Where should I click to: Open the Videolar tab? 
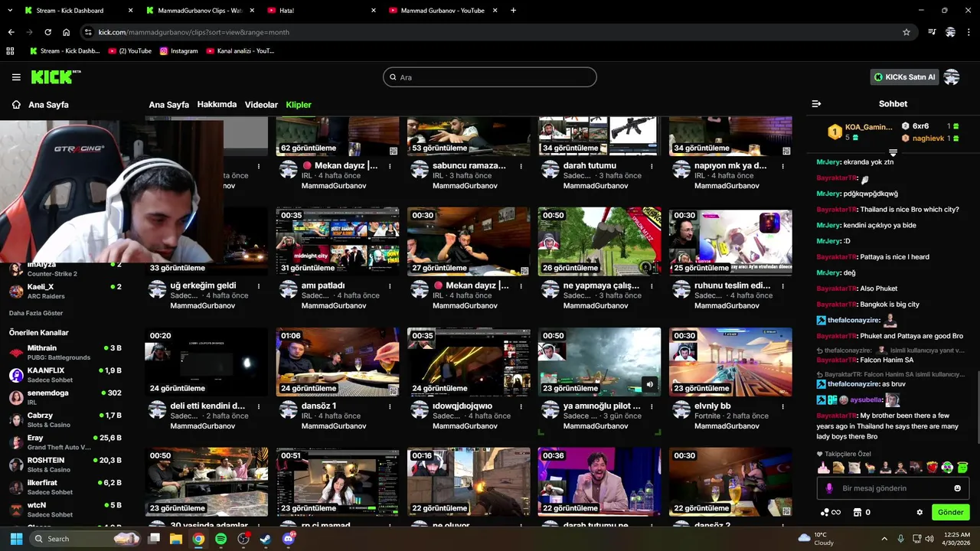tap(261, 105)
